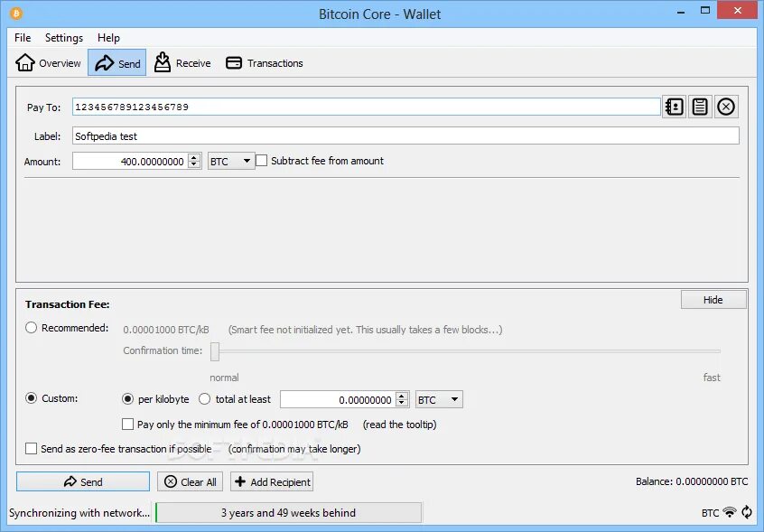This screenshot has width=764, height=532.
Task: Increase amount with the up stepper arrow
Action: [x=194, y=157]
